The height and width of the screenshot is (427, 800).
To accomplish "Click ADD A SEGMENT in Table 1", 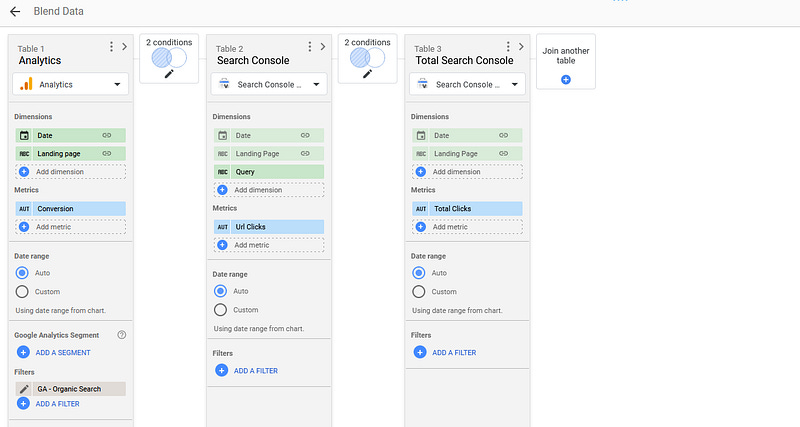I will pos(54,353).
